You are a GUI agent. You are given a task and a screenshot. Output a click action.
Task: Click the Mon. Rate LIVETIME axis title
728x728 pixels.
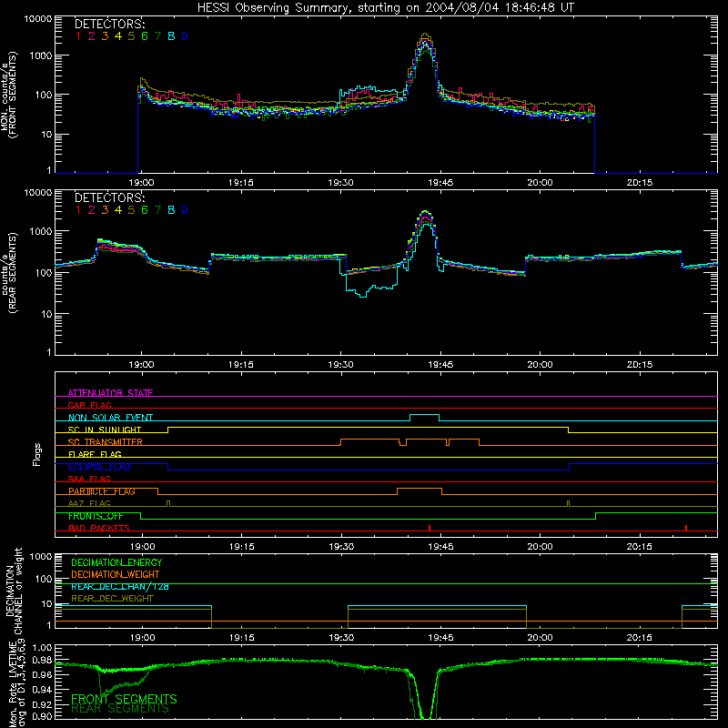(17, 683)
